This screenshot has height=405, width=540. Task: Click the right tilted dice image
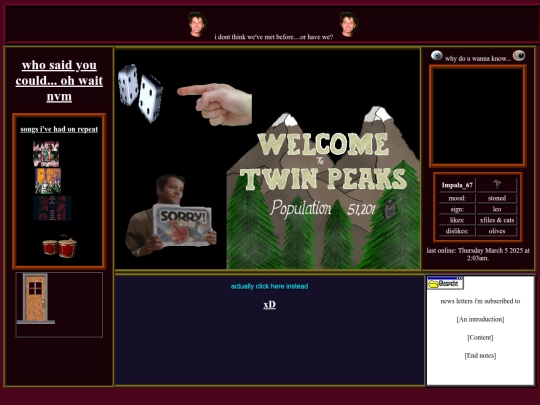click(x=150, y=98)
